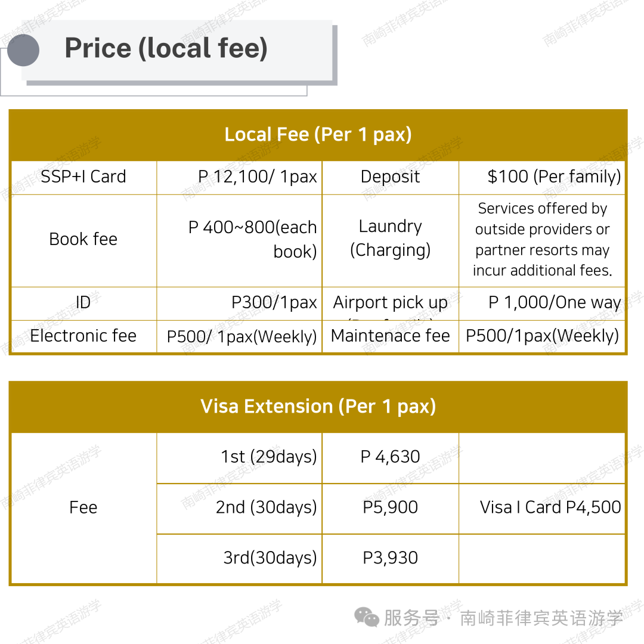Select the "Book fee" label

pos(83,240)
